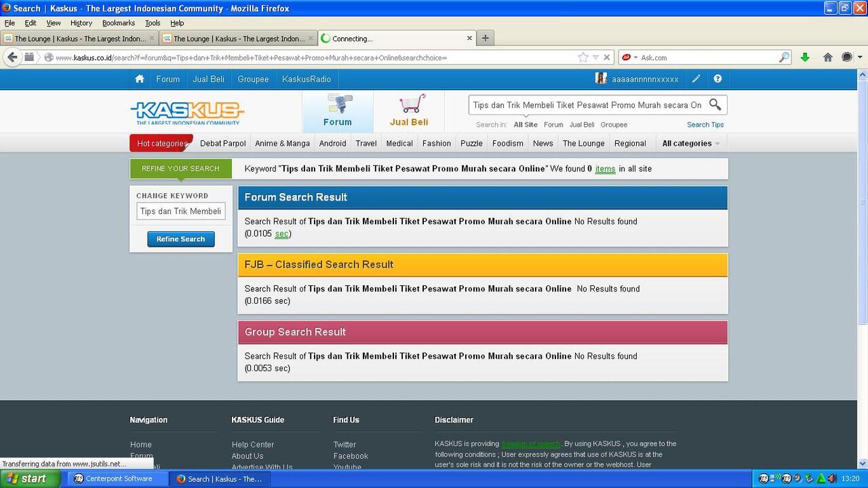This screenshot has width=868, height=488.
Task: Select the Jual Beli shopping cart icon
Action: click(412, 104)
